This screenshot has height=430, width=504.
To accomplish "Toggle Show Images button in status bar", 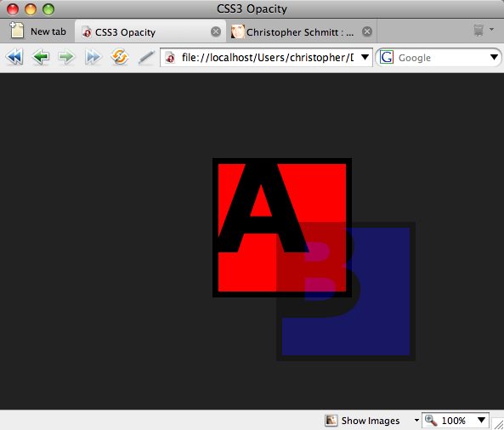I will coord(362,421).
